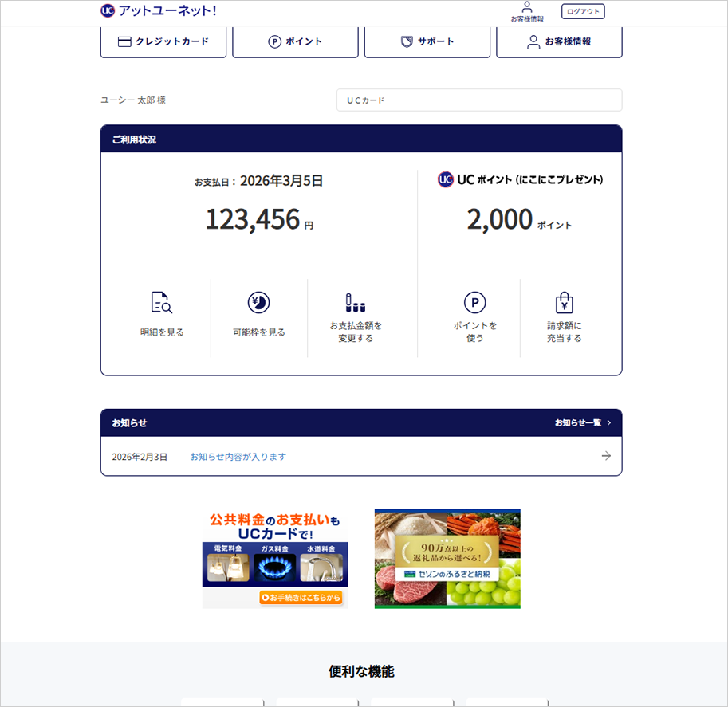Viewport: 728px width, 707px height.
Task: Click the UC アットユーネット logo
Action: click(x=158, y=10)
